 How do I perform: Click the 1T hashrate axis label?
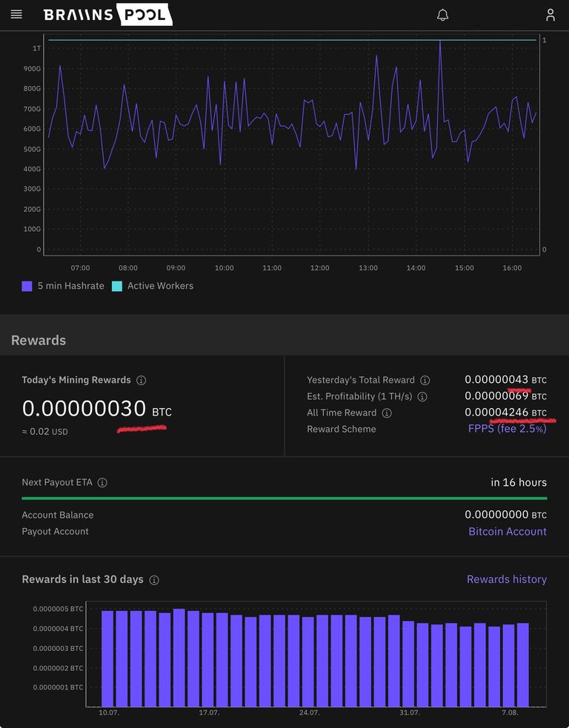(x=36, y=48)
